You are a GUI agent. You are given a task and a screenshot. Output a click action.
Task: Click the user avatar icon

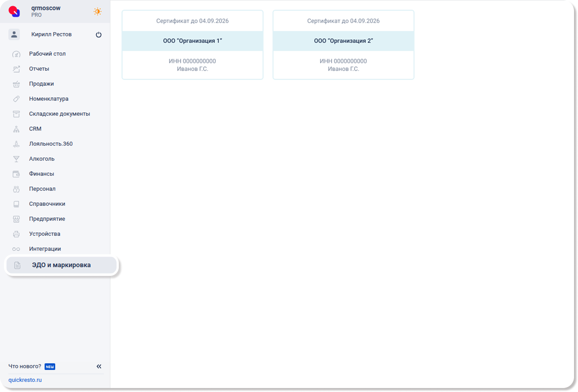[14, 34]
